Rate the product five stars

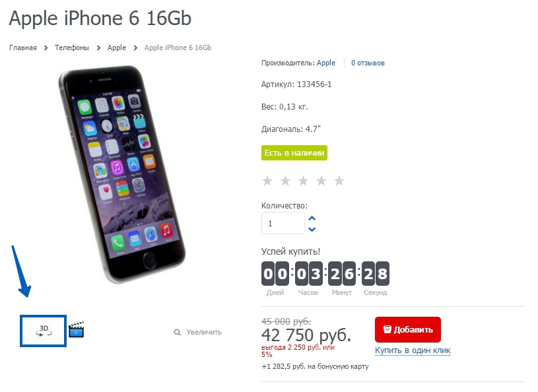coord(339,180)
